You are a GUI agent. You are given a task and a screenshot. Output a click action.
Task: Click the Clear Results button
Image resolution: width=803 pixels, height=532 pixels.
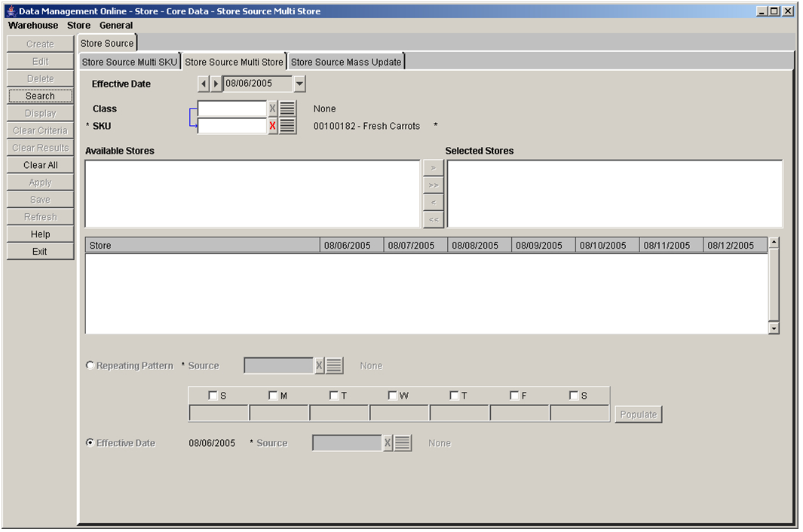[x=41, y=148]
